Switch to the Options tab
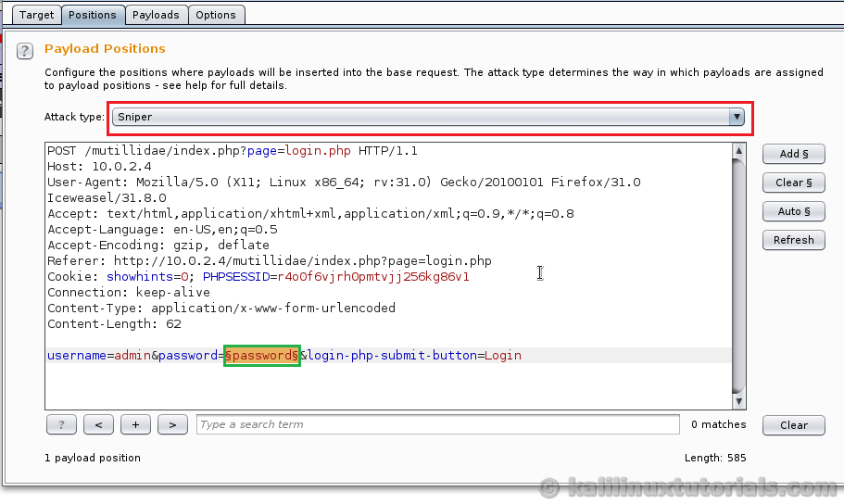844x504 pixels. click(216, 15)
